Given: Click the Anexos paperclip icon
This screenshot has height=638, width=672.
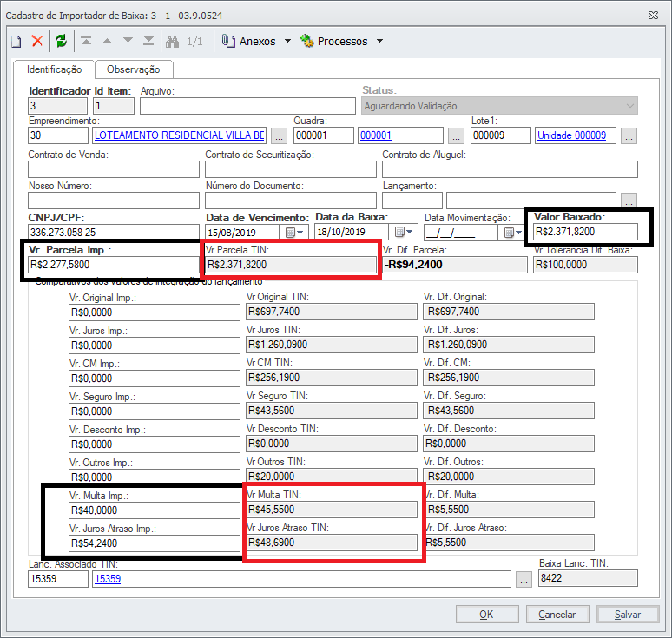Looking at the screenshot, I should (228, 41).
